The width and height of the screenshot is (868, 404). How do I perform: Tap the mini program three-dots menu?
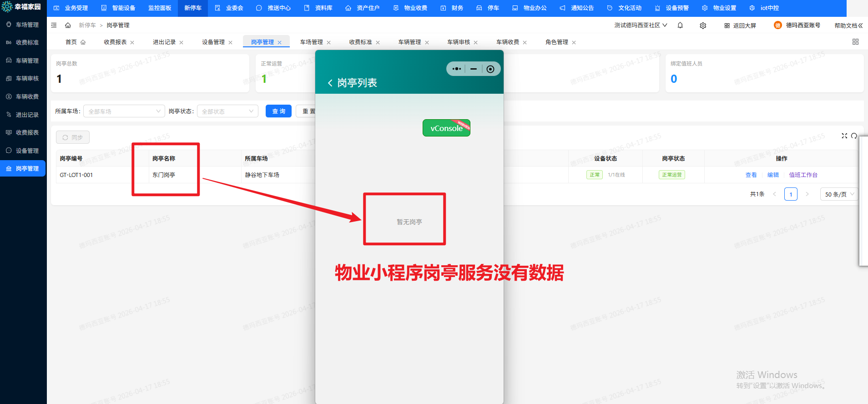coord(457,69)
